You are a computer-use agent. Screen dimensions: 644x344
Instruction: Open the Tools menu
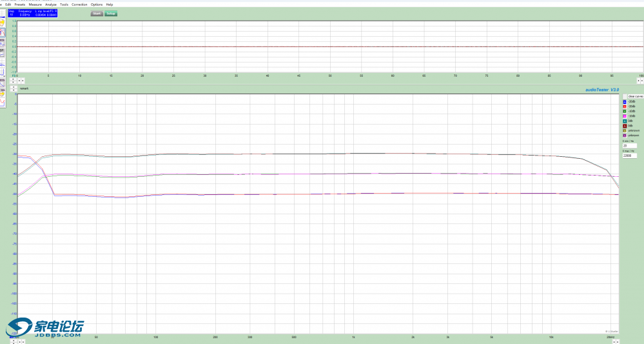point(64,5)
